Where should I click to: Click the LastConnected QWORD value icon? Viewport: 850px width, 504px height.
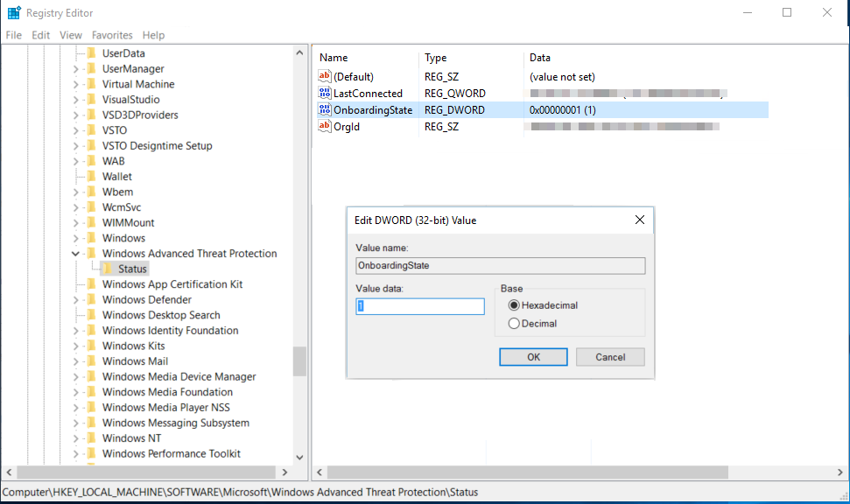(325, 94)
